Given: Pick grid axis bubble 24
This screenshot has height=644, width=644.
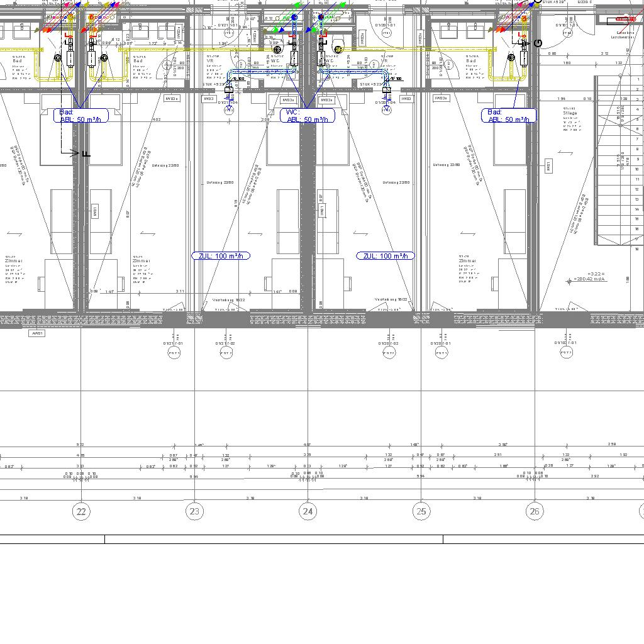Looking at the screenshot, I should pos(308,511).
